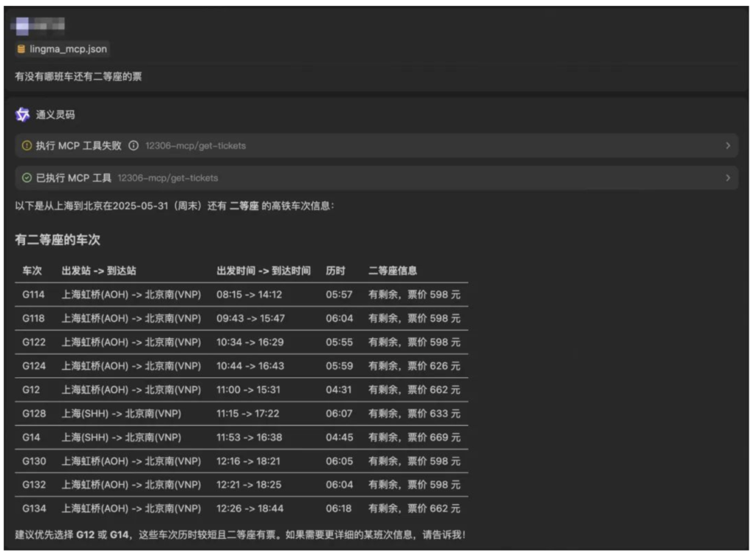This screenshot has height=552, width=756.
Task: Click the lingma_mcp.json file icon
Action: coord(21,49)
